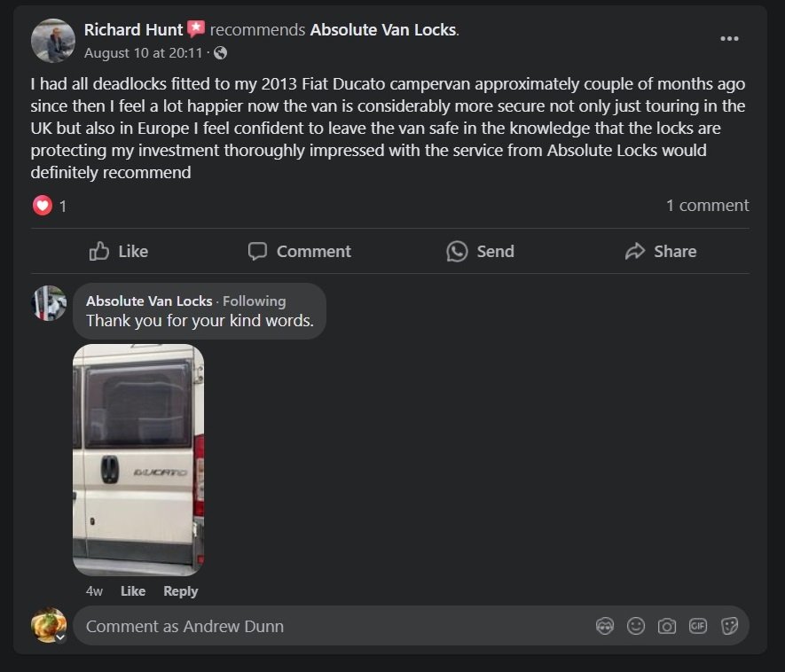
Task: Reply to the Absolute Van Locks comment
Action: point(181,591)
